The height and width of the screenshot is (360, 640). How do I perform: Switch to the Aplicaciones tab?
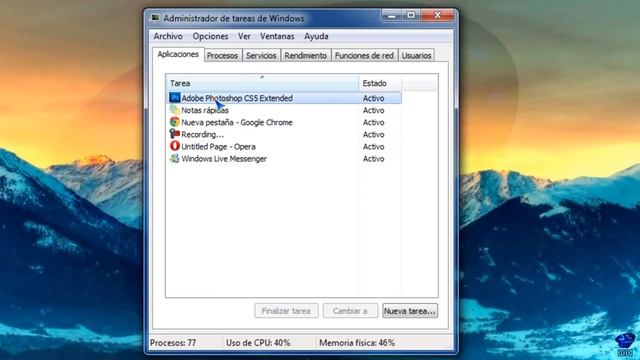pos(178,54)
